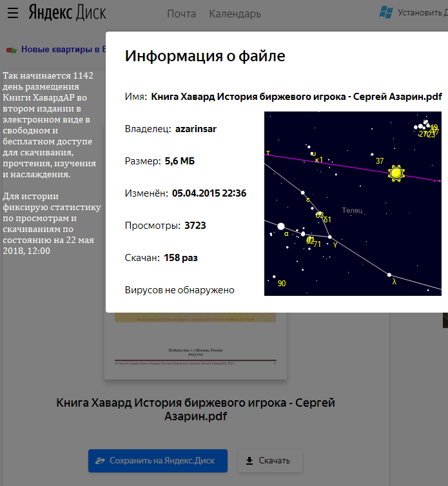Click the Windows logo beside Установить

386,12
